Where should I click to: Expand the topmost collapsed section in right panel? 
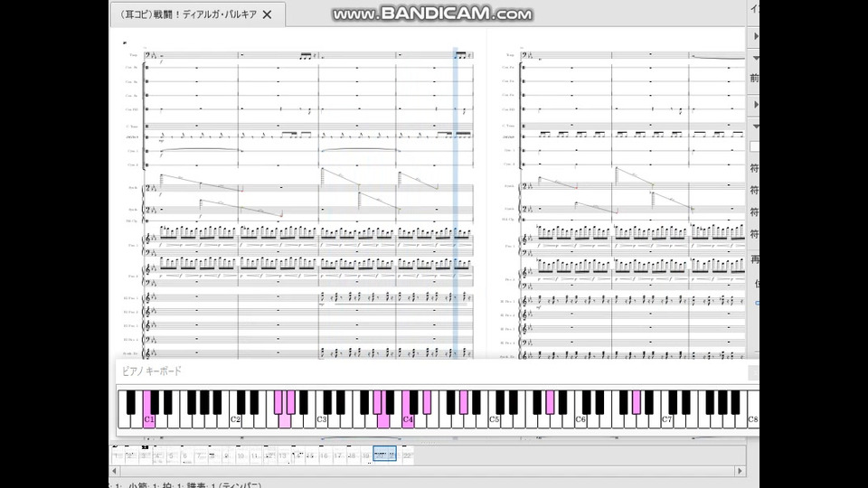756,36
